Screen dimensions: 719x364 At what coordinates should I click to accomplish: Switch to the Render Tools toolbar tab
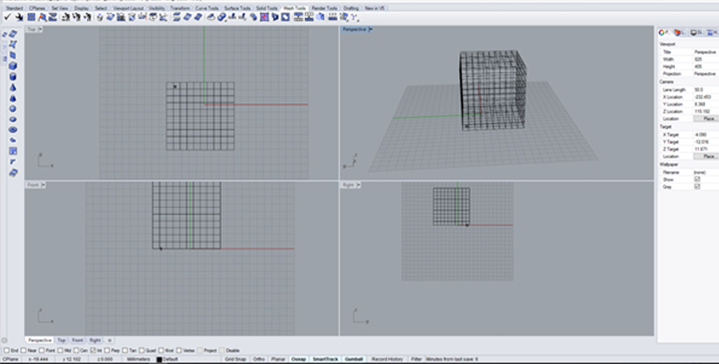[x=325, y=8]
